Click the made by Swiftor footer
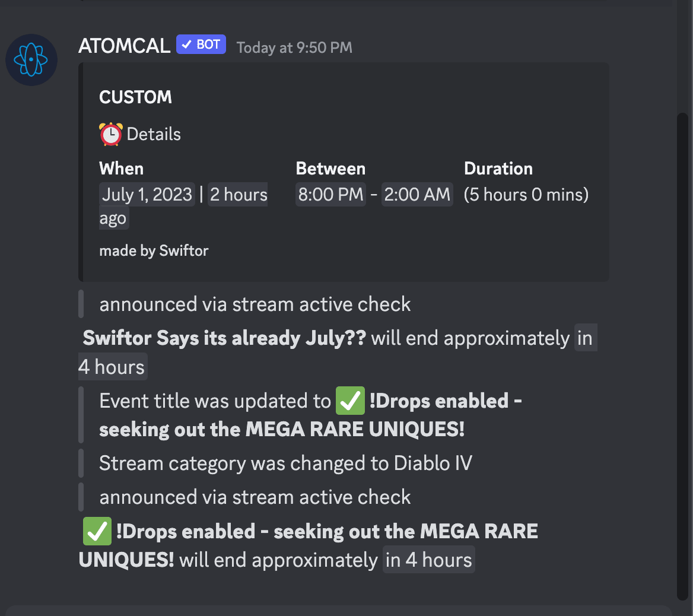 tap(154, 251)
